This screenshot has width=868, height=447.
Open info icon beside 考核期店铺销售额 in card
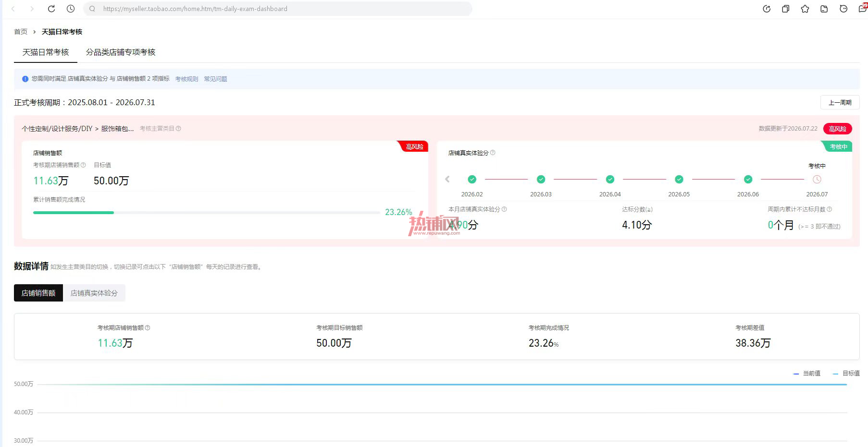pos(83,165)
